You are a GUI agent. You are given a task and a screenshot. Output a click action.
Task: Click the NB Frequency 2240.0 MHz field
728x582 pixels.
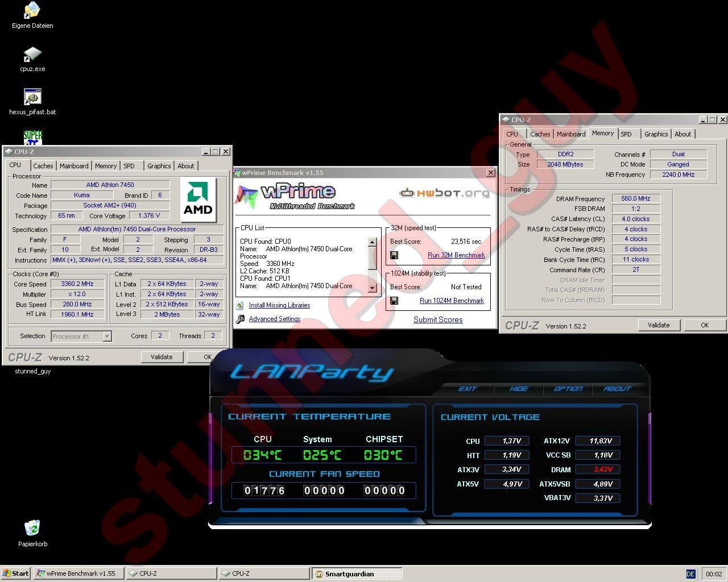coord(679,174)
